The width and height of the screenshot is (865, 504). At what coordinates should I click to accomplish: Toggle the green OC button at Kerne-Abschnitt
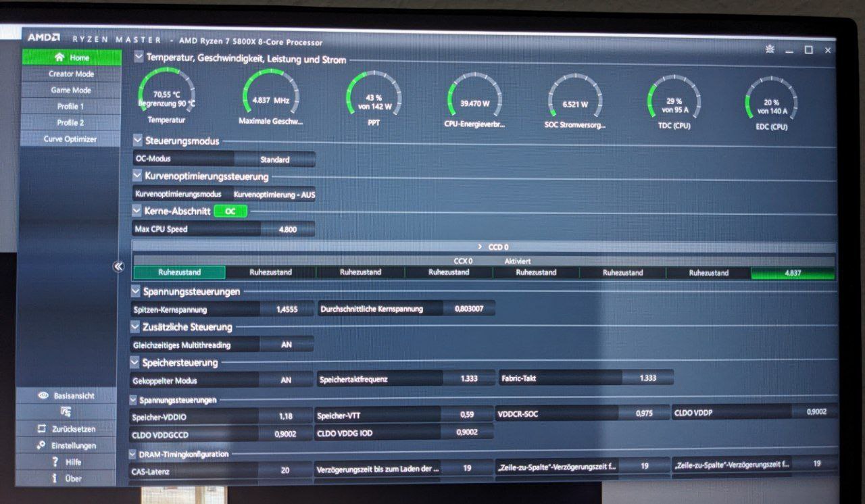tap(230, 211)
